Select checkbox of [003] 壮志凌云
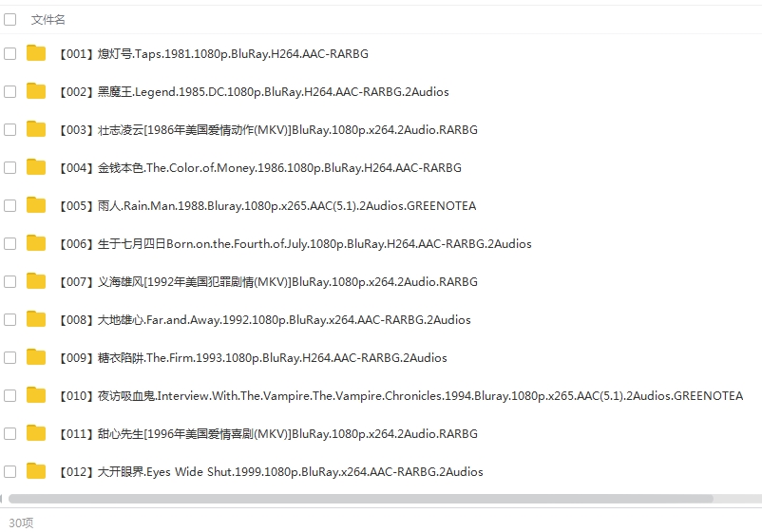 [x=10, y=129]
